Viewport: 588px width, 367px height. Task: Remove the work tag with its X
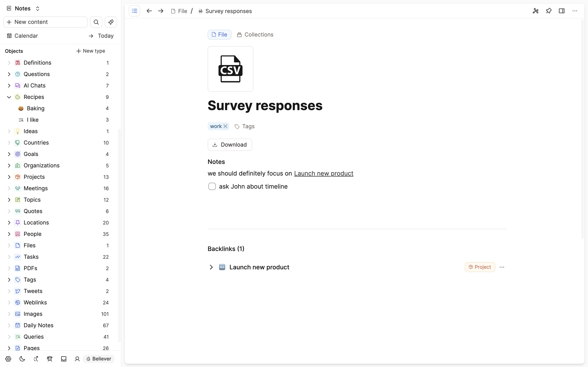(226, 126)
